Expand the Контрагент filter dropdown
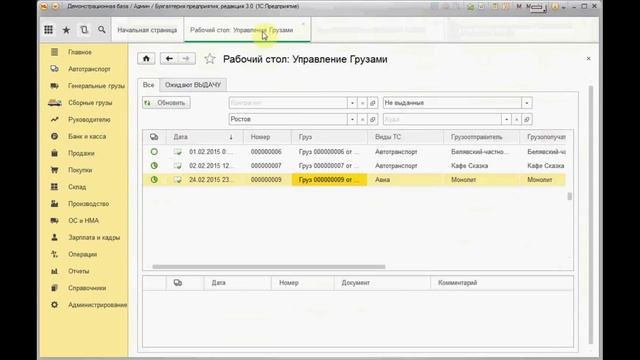 (352, 103)
